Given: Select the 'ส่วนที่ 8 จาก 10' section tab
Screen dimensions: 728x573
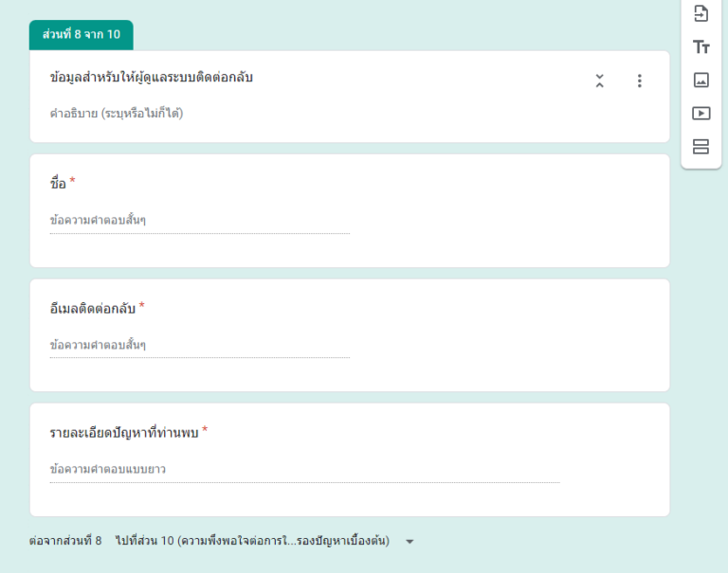Looking at the screenshot, I should (x=81, y=35).
